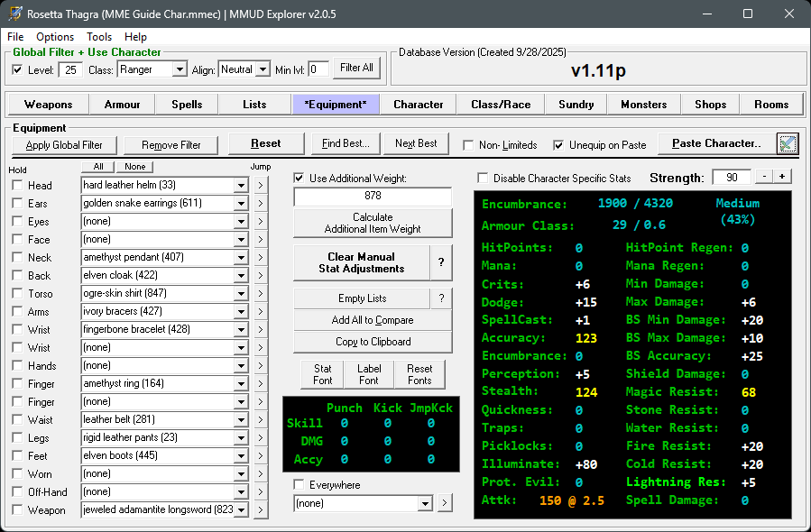The image size is (811, 532).
Task: Check the Hold box for Neck
Action: point(17,258)
